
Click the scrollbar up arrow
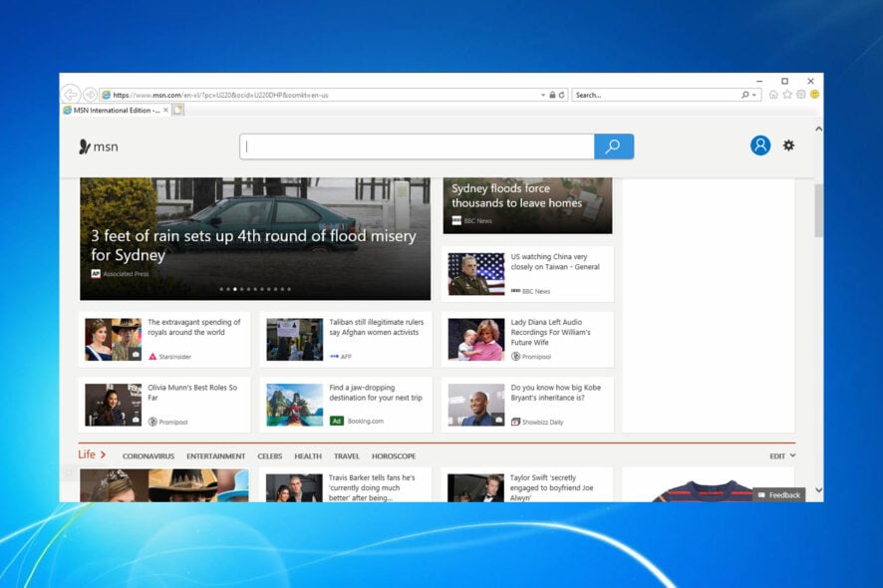pyautogui.click(x=819, y=129)
